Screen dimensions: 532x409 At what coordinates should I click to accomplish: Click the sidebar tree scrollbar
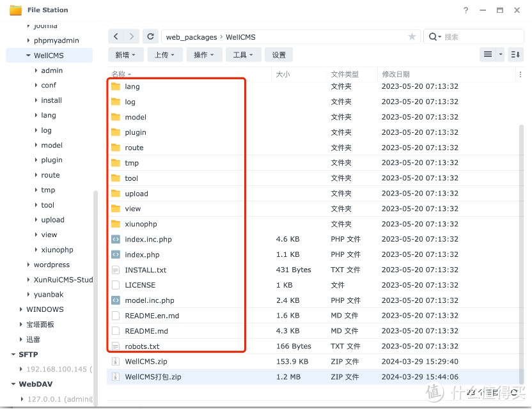click(96, 298)
